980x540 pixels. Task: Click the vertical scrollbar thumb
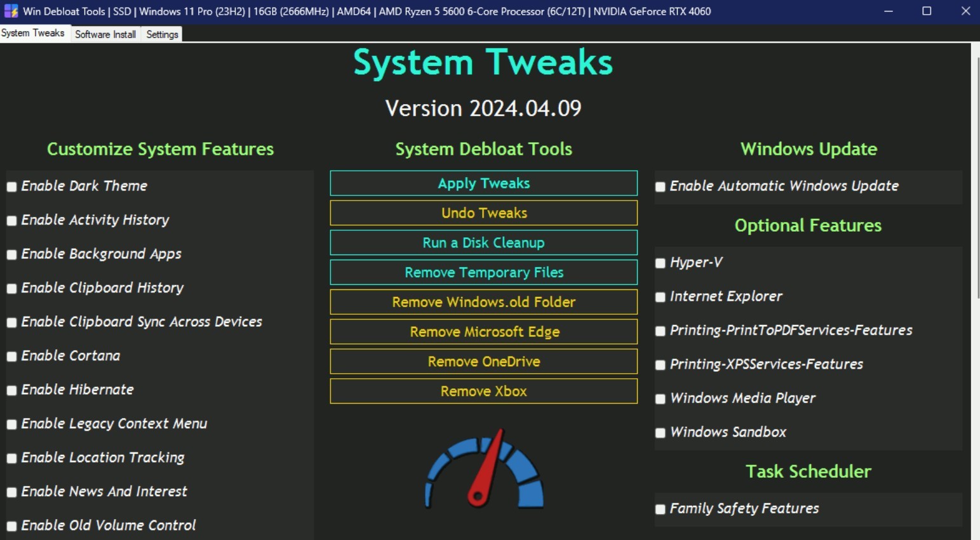tap(977, 178)
